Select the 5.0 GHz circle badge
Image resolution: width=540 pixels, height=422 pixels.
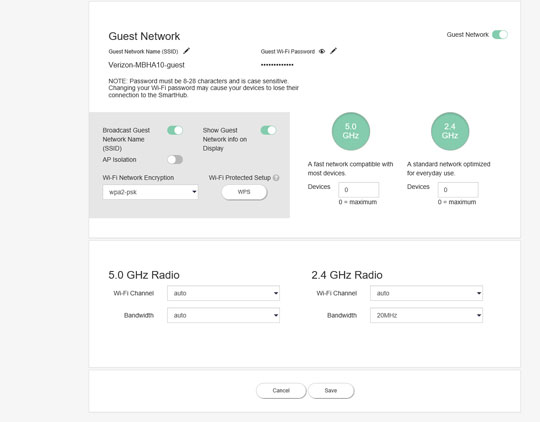(351, 131)
